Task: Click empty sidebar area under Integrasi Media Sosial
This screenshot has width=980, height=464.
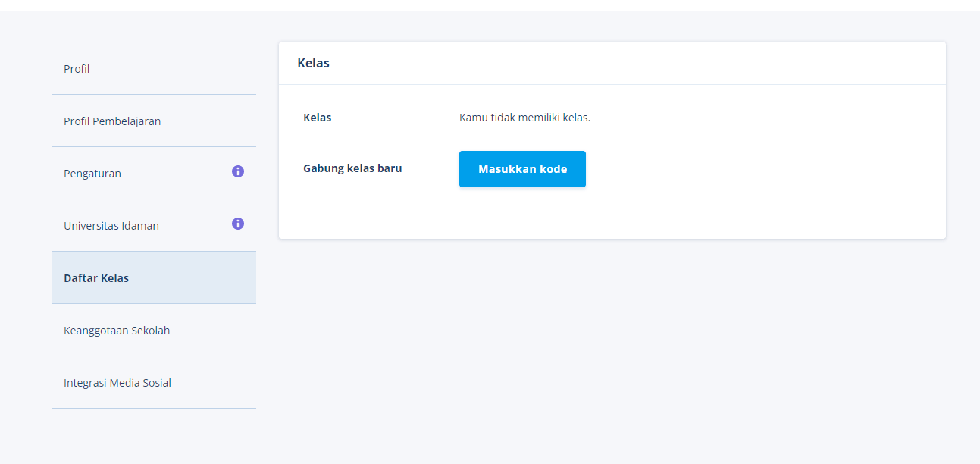Action: point(154,436)
